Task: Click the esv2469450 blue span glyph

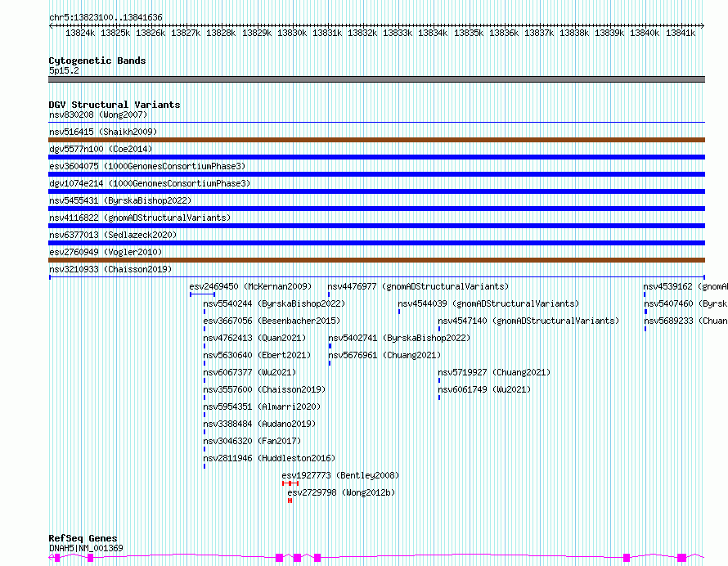Action: (202, 294)
